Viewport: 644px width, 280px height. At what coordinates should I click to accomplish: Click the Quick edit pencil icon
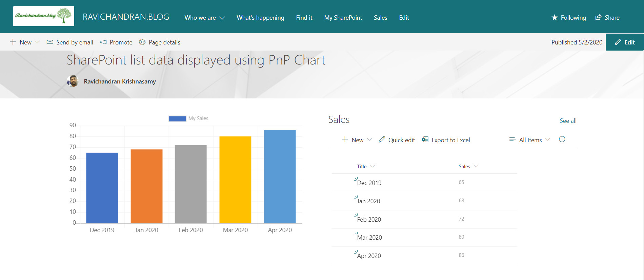click(x=382, y=139)
